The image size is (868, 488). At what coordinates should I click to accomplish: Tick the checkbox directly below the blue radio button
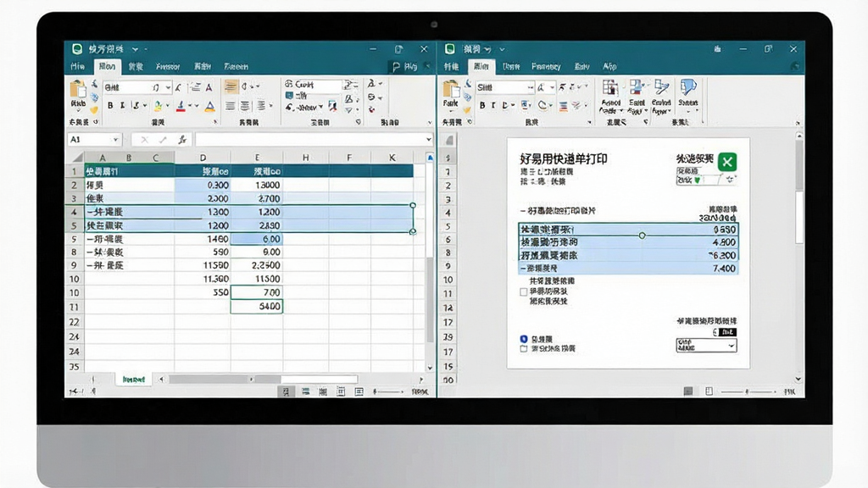[524, 349]
